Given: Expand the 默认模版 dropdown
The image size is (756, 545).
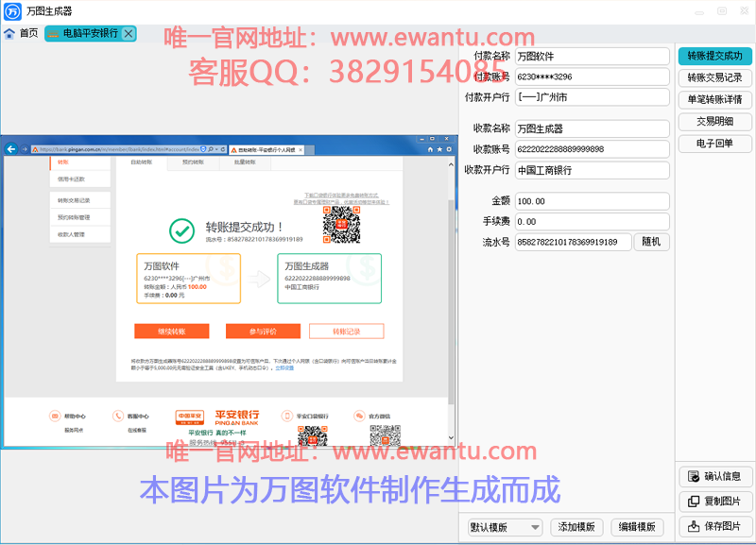Looking at the screenshot, I should click(x=505, y=527).
